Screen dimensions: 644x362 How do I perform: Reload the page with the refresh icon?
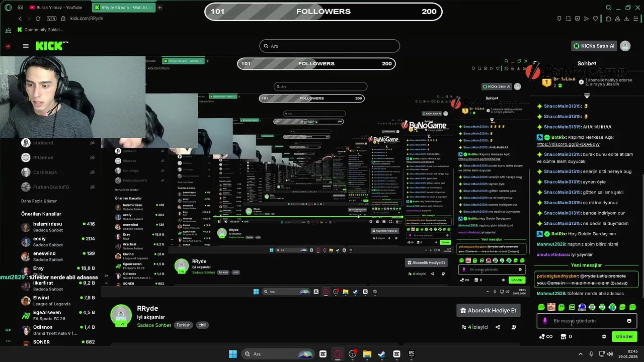click(38, 19)
